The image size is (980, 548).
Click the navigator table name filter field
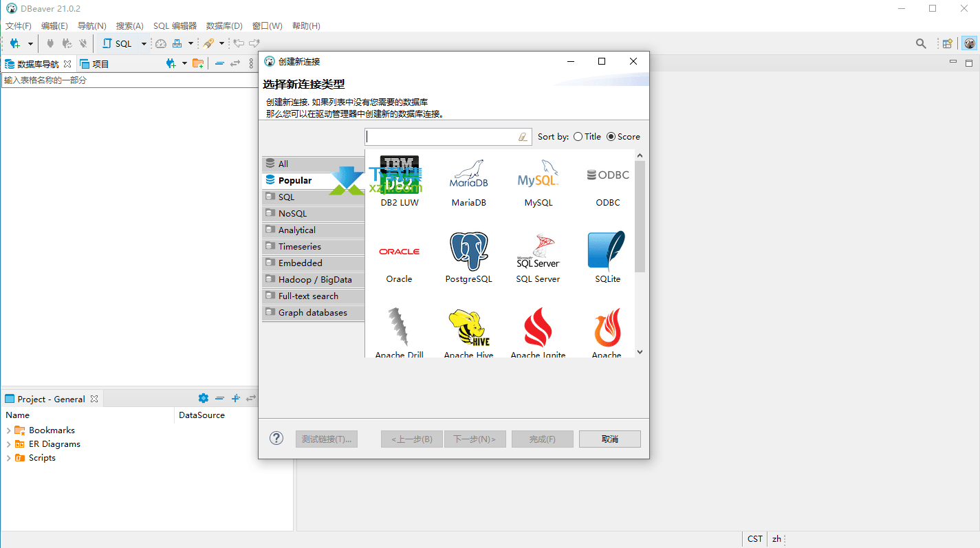tap(129, 80)
